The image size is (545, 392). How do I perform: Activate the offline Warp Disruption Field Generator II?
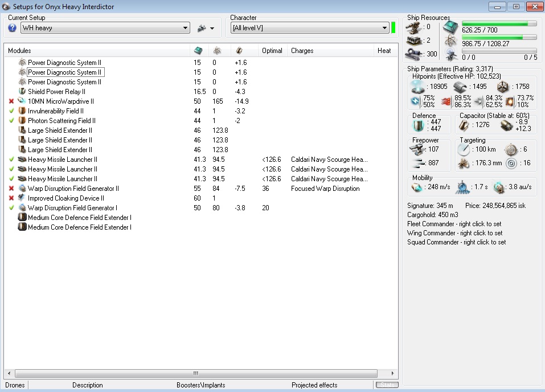[11, 189]
